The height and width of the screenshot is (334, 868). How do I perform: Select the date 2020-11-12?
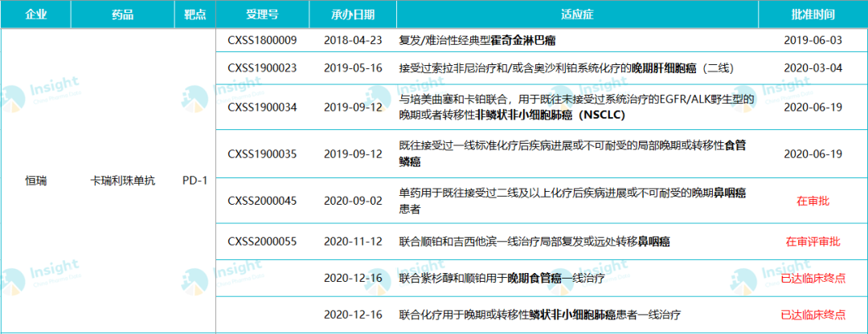point(353,242)
